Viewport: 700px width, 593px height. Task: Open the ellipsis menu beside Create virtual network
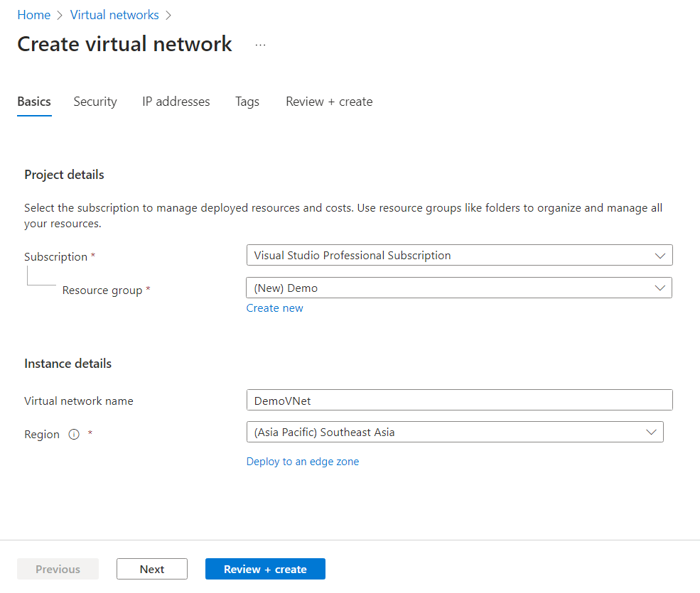pyautogui.click(x=260, y=44)
